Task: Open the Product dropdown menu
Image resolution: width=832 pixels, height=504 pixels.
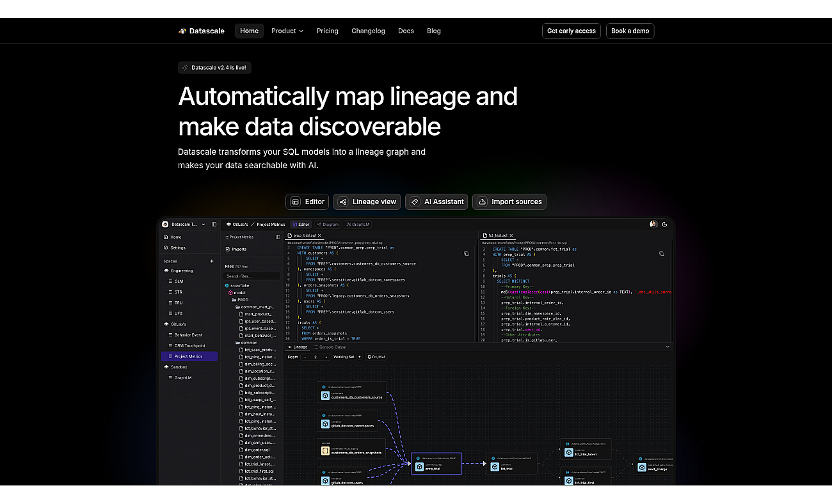Action: (287, 31)
